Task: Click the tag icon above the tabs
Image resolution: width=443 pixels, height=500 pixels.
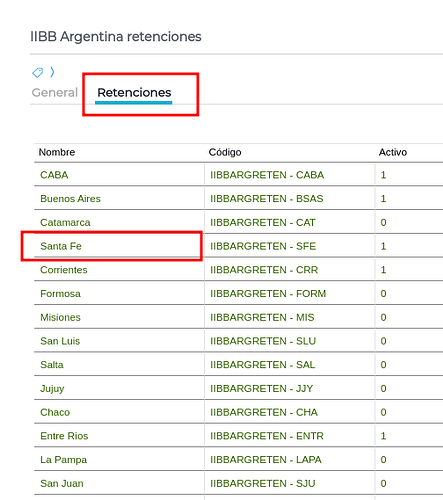Action: (37, 72)
